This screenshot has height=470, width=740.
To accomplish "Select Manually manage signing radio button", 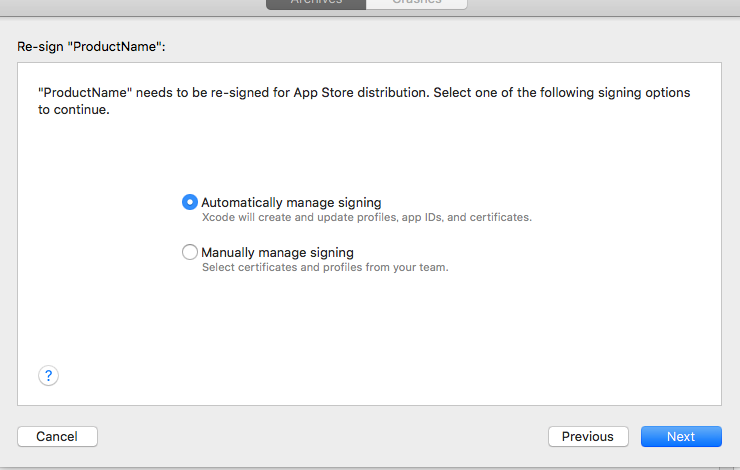I will click(x=190, y=252).
